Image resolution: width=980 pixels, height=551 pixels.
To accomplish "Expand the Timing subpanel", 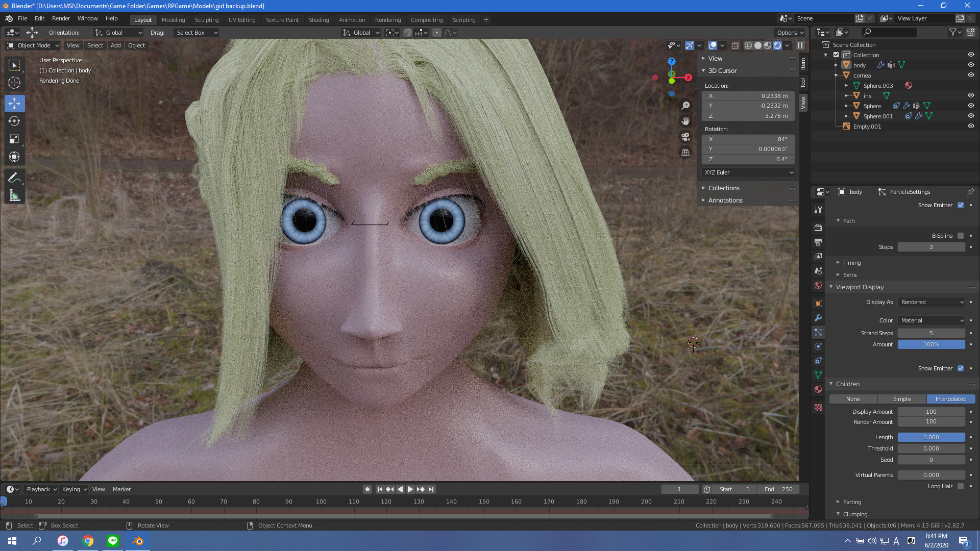I will [x=851, y=263].
